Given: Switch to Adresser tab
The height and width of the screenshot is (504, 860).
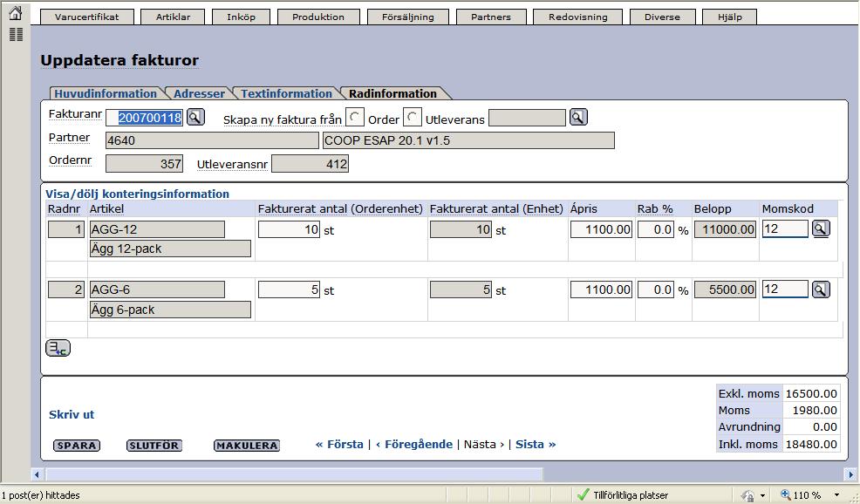Looking at the screenshot, I should click(199, 93).
